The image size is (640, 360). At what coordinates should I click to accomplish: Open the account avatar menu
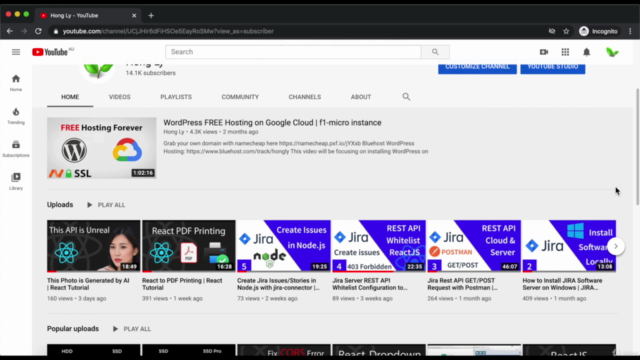[x=612, y=52]
